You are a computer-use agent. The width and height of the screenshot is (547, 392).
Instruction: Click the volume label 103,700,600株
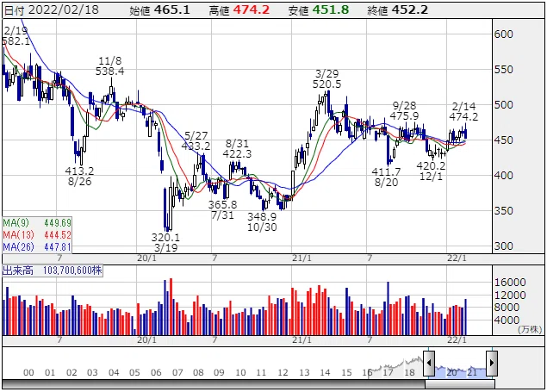[x=72, y=271]
